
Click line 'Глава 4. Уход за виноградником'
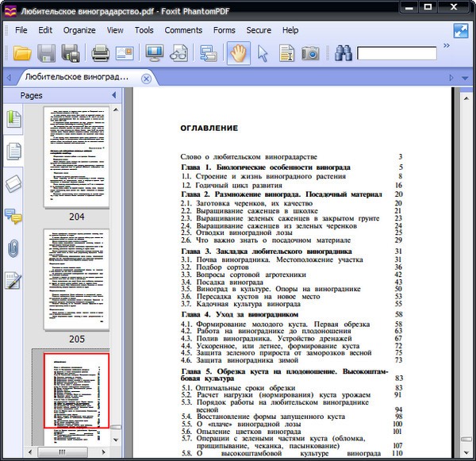click(x=240, y=314)
